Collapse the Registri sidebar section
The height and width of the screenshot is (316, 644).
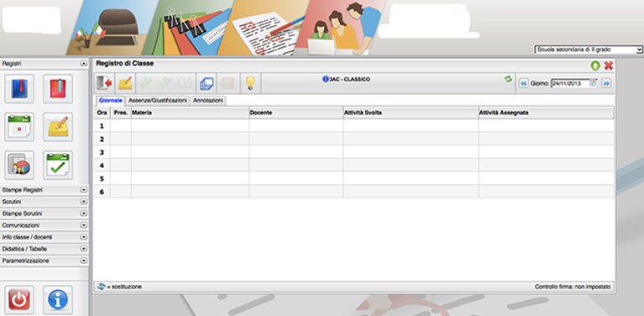(x=84, y=64)
